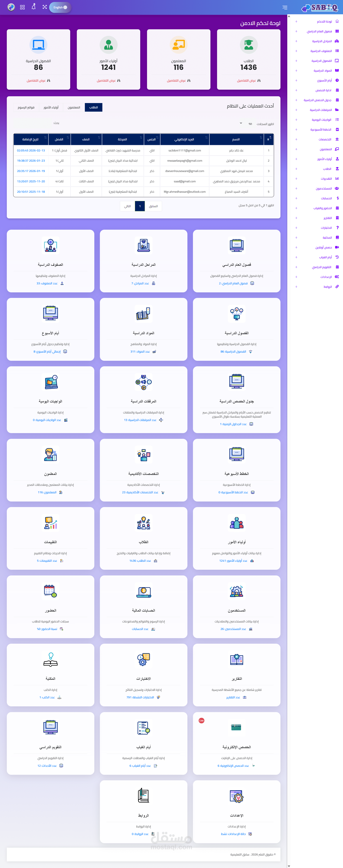Switch to the المعلمون tab
This screenshot has height=868, width=343.
[74, 108]
